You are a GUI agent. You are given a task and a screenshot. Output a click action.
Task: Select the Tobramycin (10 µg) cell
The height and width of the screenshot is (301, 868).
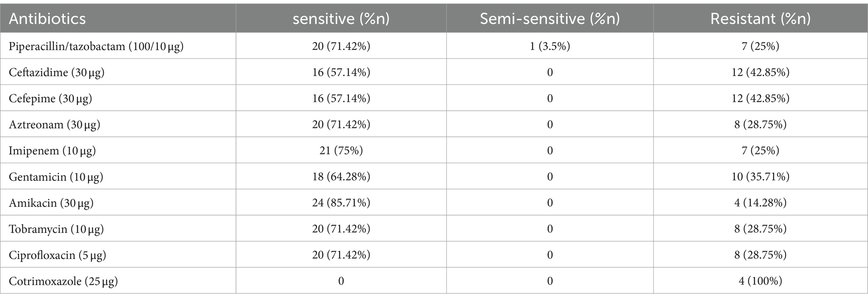coord(56,229)
